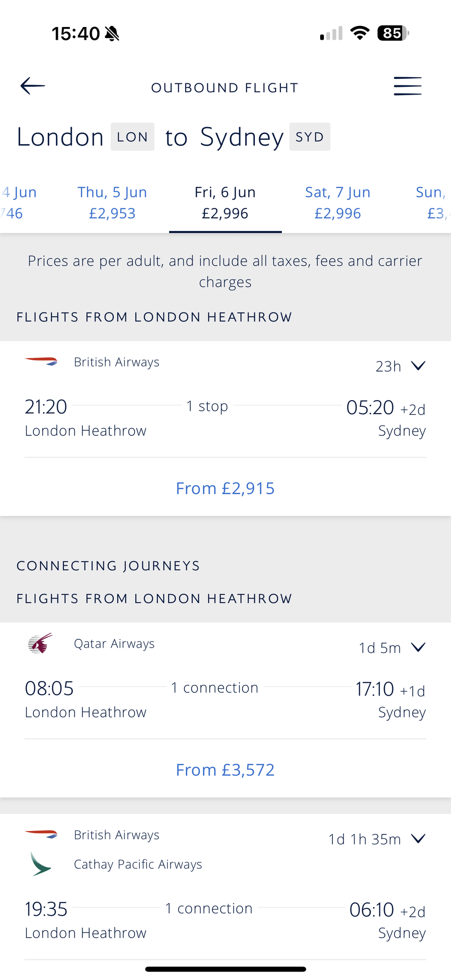The width and height of the screenshot is (451, 980).
Task: Select the Fri, 6 Jun date tab
Action: (x=225, y=202)
